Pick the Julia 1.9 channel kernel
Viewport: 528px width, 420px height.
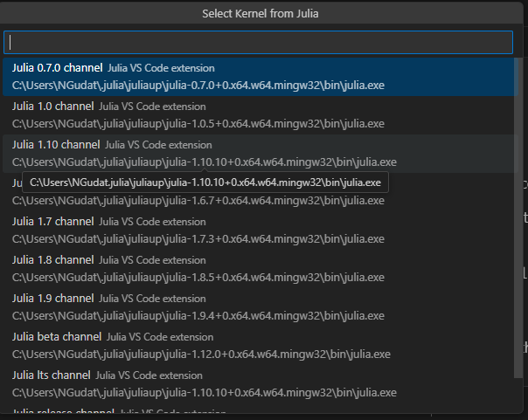pyautogui.click(x=52, y=299)
